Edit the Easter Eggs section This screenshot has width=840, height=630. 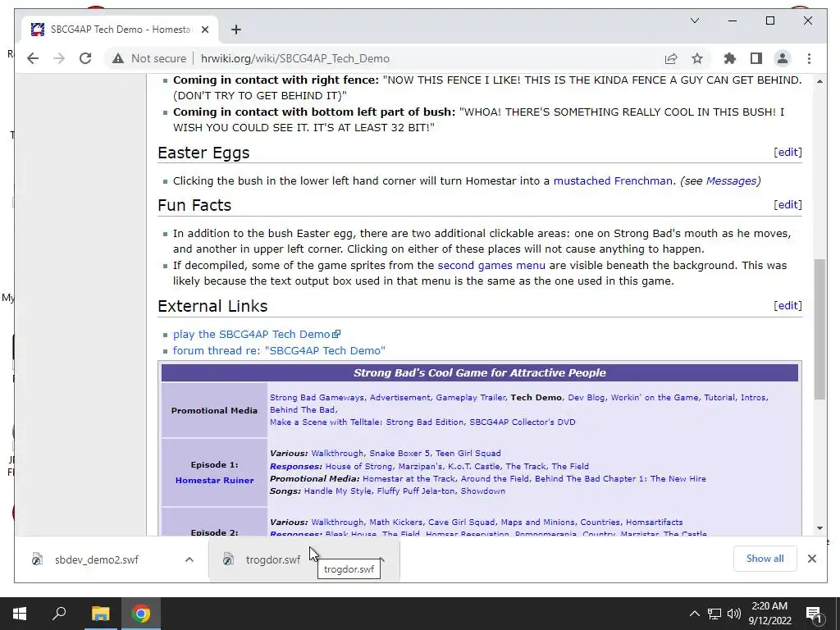(x=787, y=152)
